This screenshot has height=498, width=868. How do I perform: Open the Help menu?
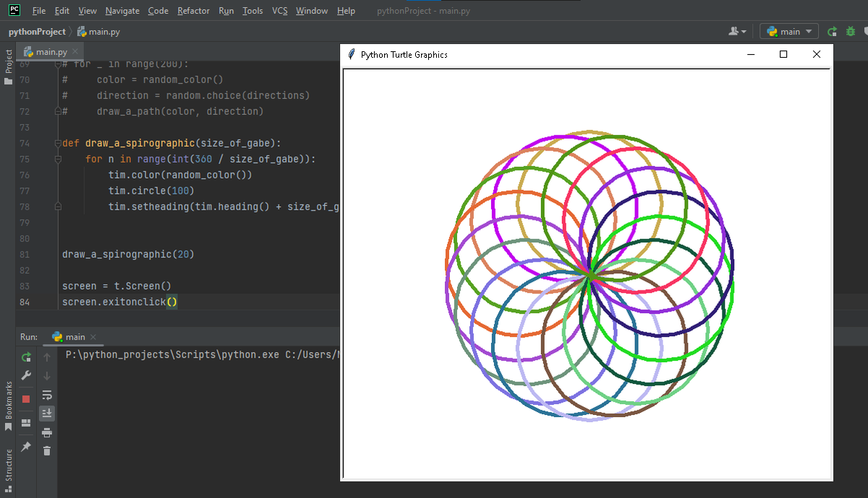pos(346,11)
